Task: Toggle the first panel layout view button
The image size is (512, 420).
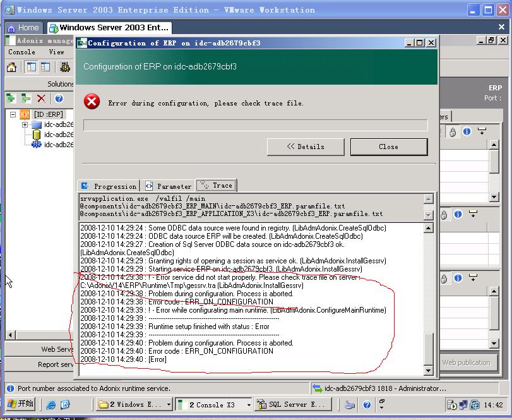Action: [32, 67]
